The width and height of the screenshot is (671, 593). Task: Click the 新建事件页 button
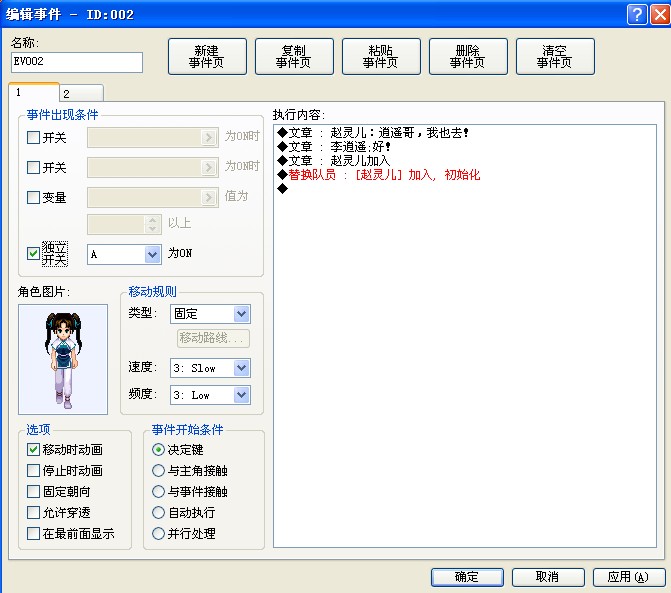click(x=207, y=56)
